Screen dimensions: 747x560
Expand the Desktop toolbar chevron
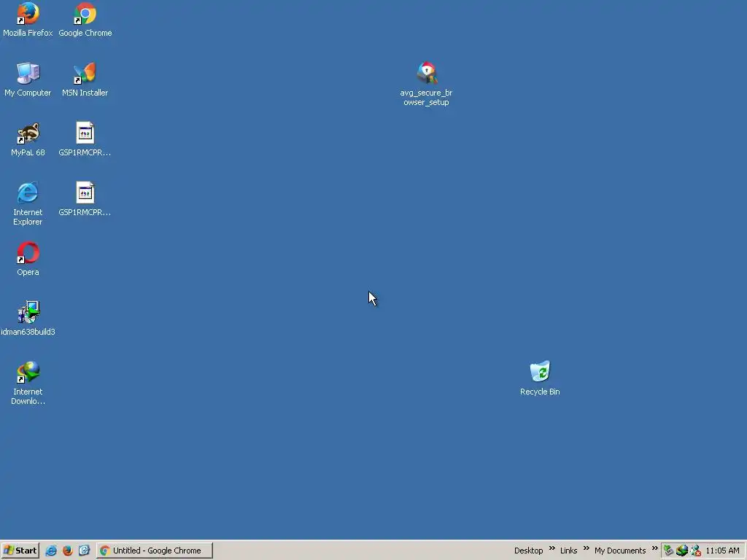552,548
